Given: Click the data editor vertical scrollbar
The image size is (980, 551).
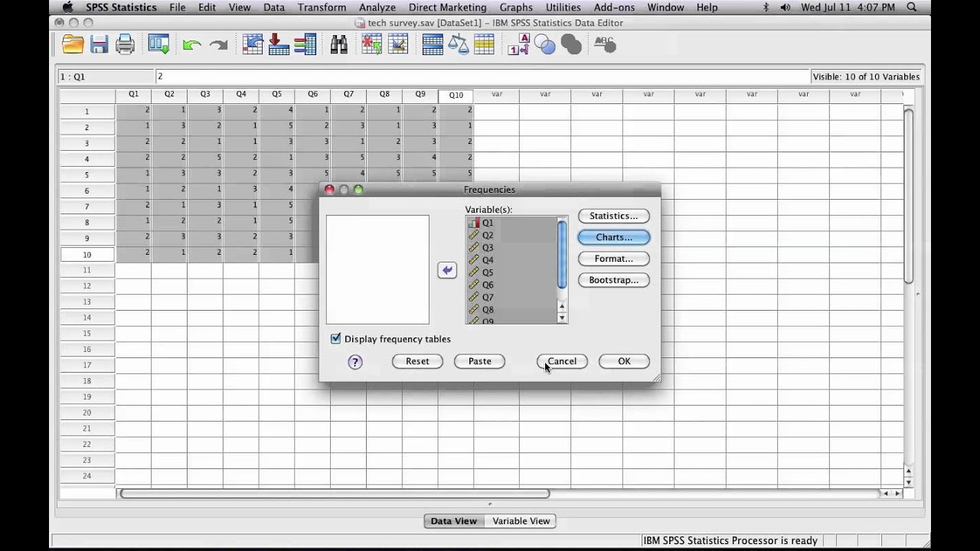Looking at the screenshot, I should [909, 196].
